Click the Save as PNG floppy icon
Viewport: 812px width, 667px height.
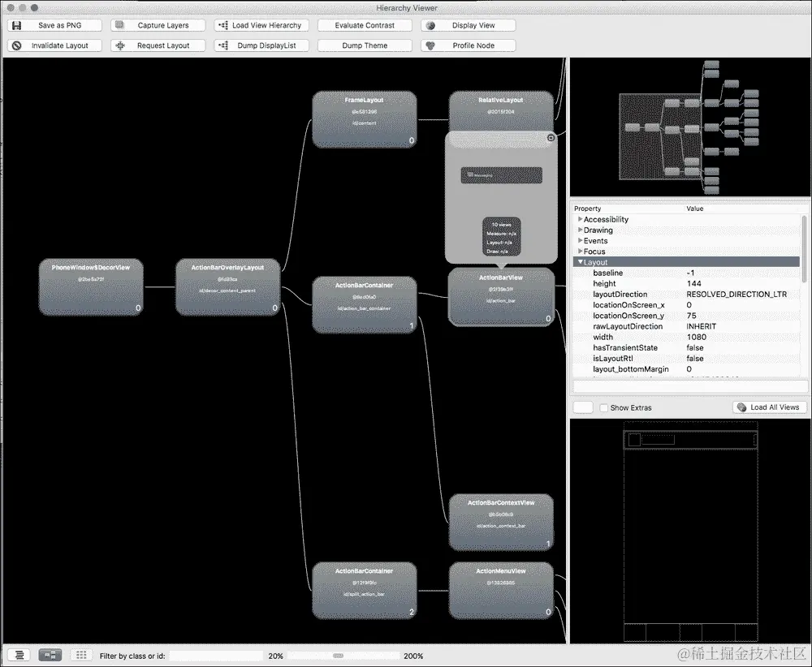[x=16, y=25]
